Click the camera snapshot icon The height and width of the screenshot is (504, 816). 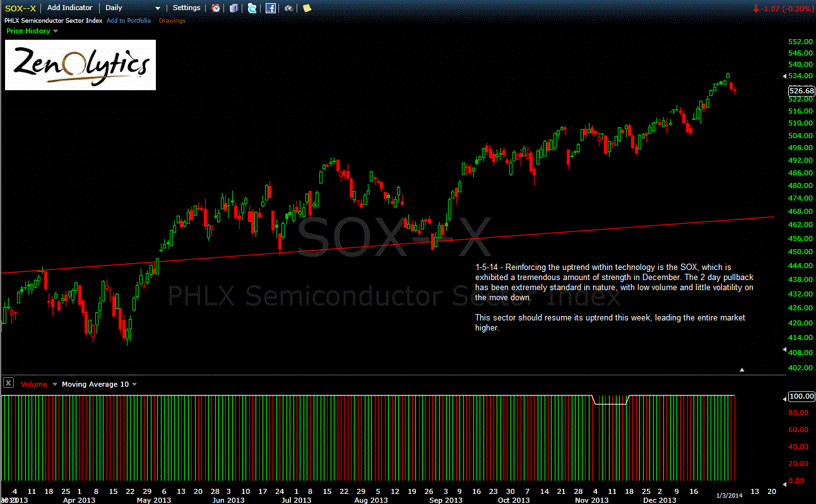pos(289,8)
